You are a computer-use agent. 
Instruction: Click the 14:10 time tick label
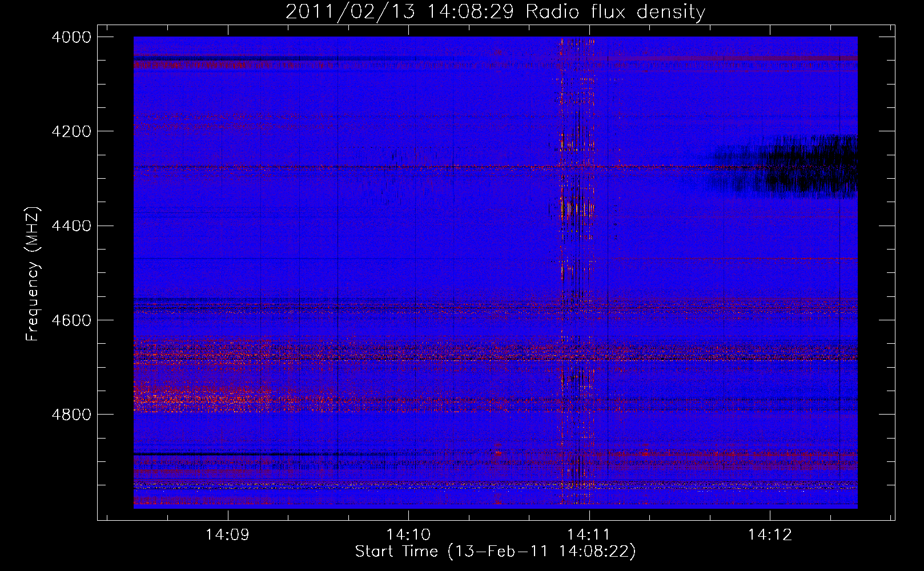pos(408,534)
